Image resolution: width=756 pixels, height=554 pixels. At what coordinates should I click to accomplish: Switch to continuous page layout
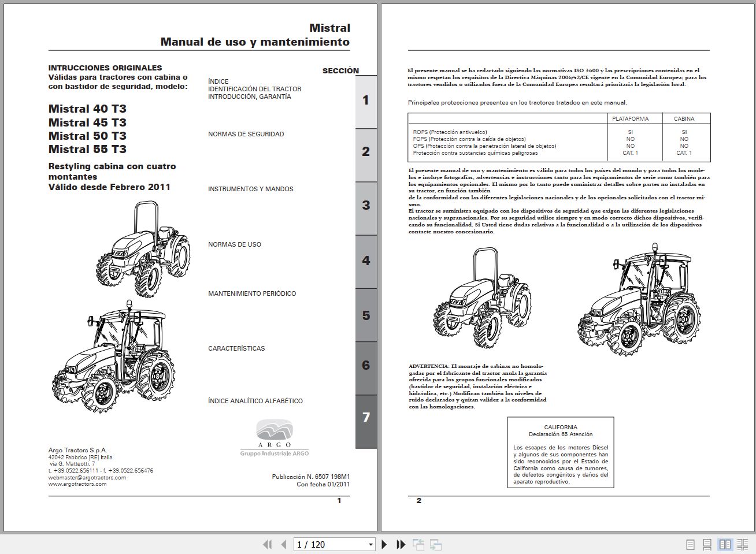point(707,544)
